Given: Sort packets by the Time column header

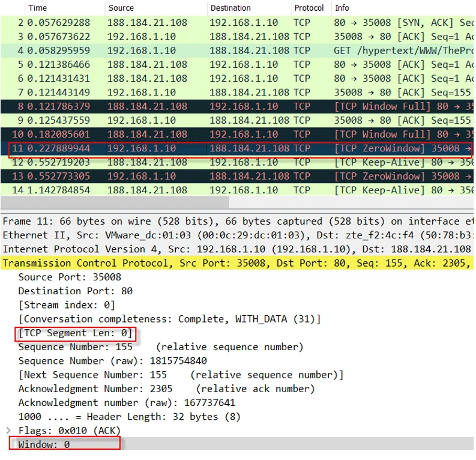Looking at the screenshot, I should pos(37,8).
